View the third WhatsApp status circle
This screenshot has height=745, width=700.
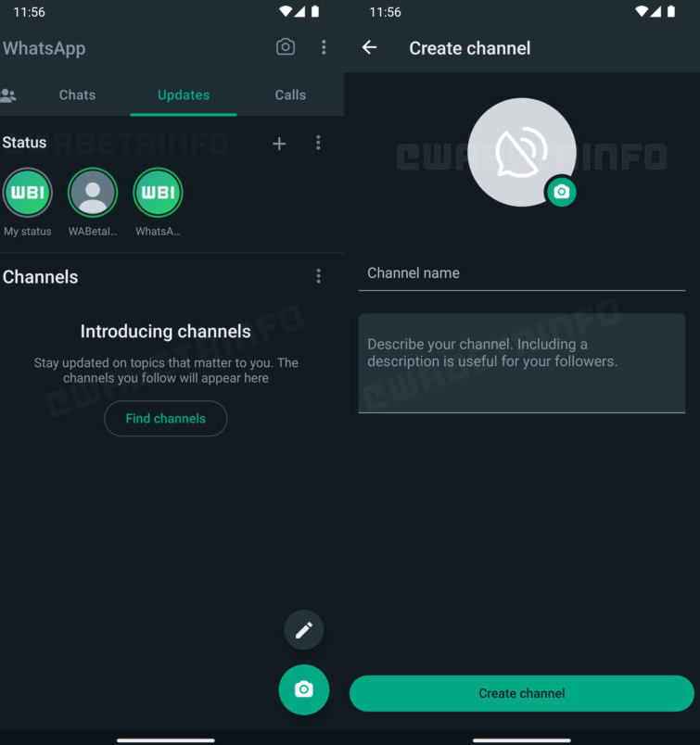(158, 193)
